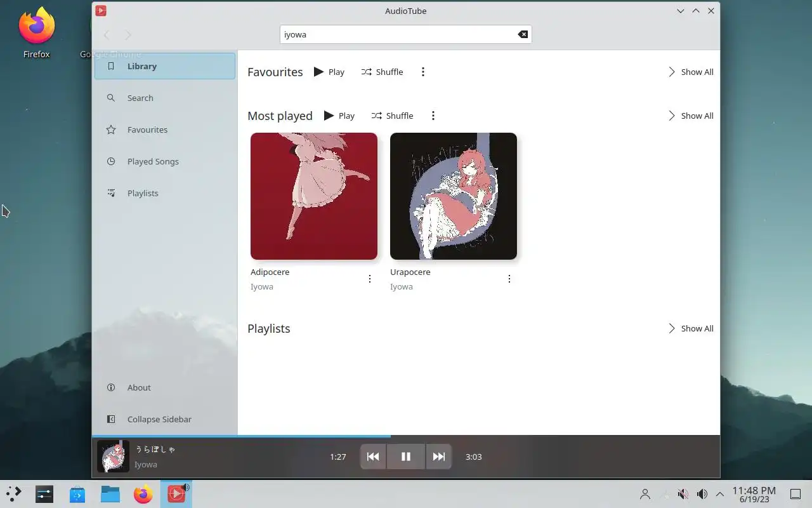The width and height of the screenshot is (812, 508).
Task: Play the Most played list
Action: pyautogui.click(x=339, y=116)
